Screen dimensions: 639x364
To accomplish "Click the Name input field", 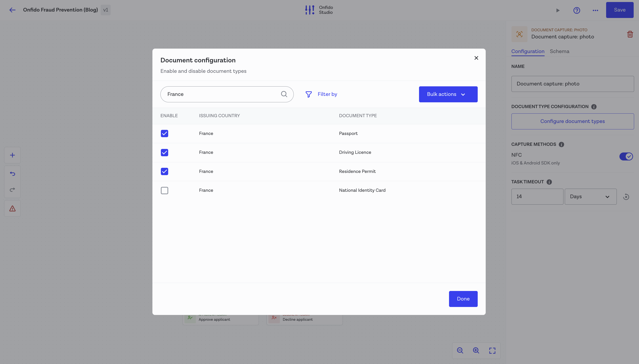I will tap(572, 84).
